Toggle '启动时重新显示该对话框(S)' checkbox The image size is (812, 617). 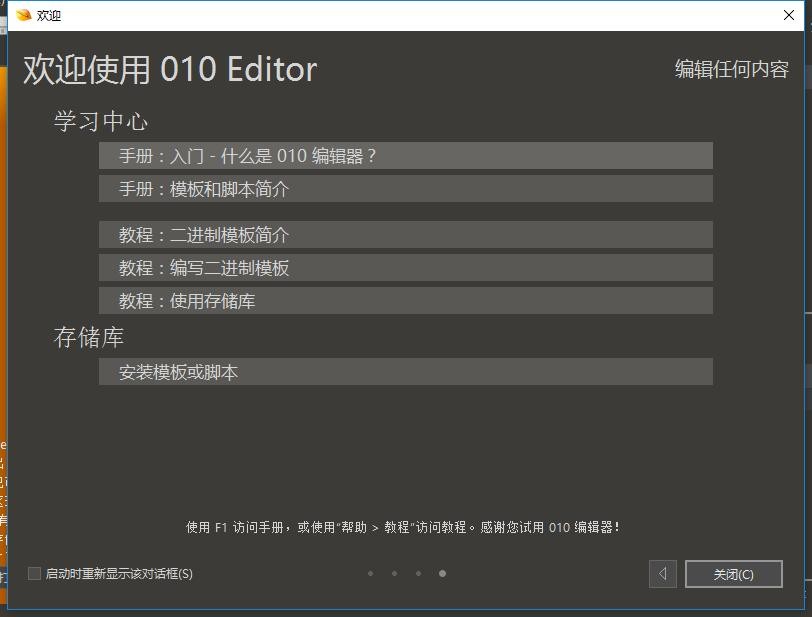34,573
